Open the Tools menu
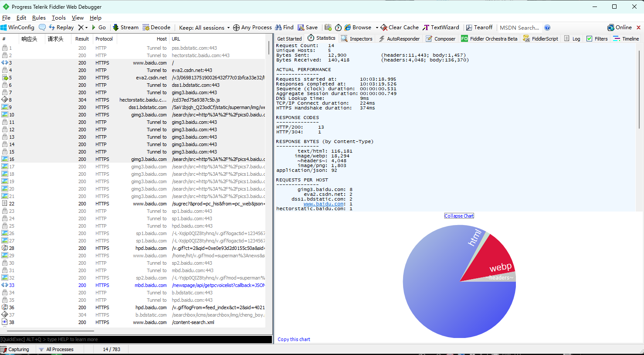This screenshot has height=355, width=644. (x=59, y=18)
